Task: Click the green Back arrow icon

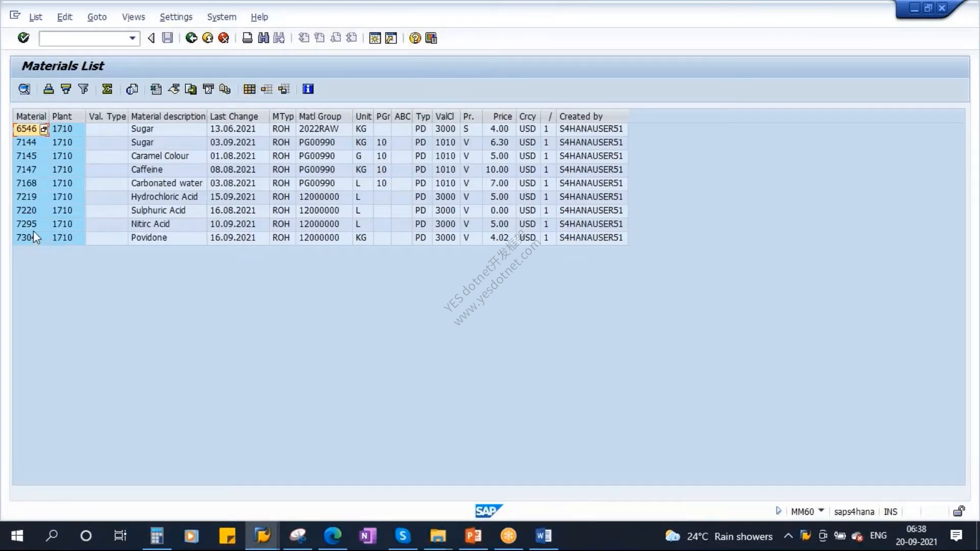Action: click(x=191, y=38)
